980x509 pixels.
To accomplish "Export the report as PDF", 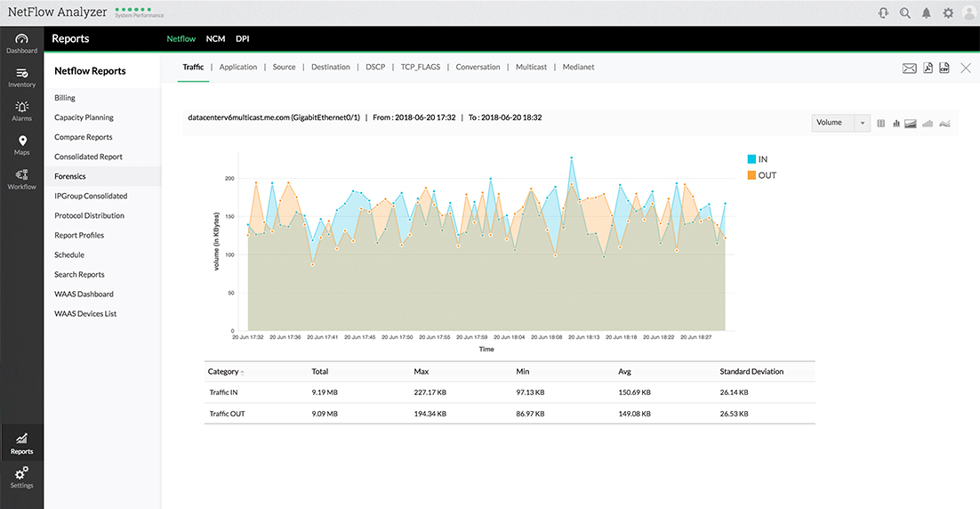I will (x=928, y=69).
